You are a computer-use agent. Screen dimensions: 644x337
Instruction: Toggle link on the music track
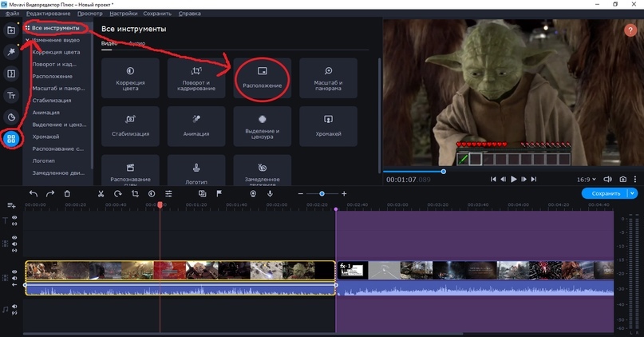[x=14, y=313]
